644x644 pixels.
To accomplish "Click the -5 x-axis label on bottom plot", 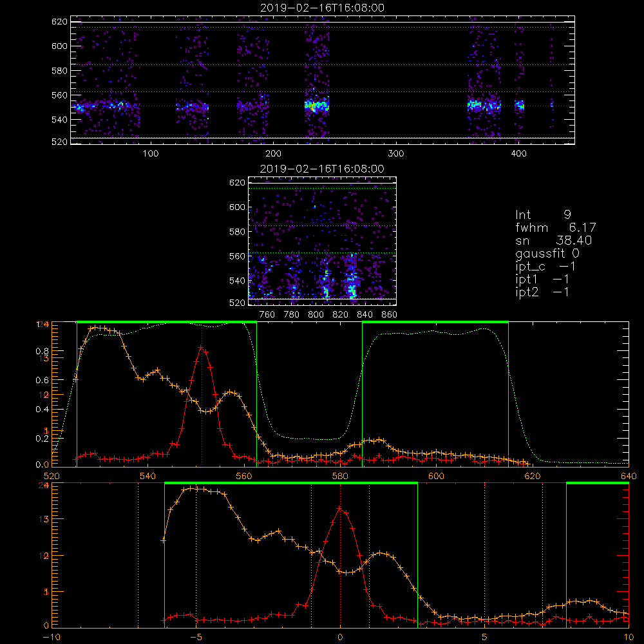I will [x=196, y=637].
